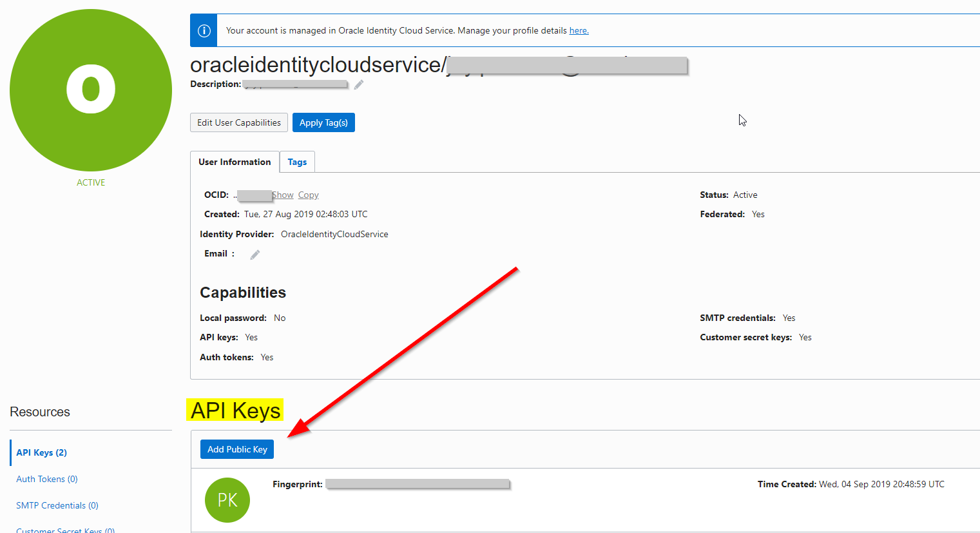This screenshot has width=980, height=533.
Task: Select the API keys capability value 'Yes'
Action: [251, 337]
